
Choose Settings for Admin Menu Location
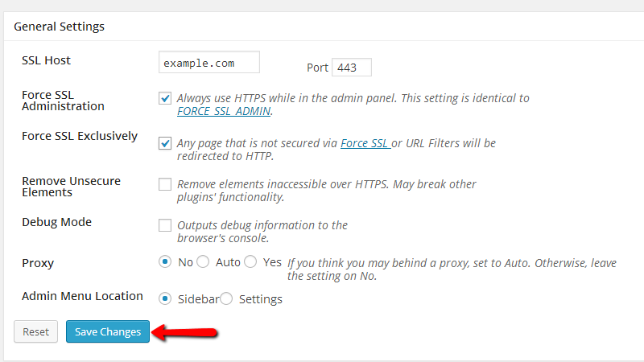[x=226, y=298]
